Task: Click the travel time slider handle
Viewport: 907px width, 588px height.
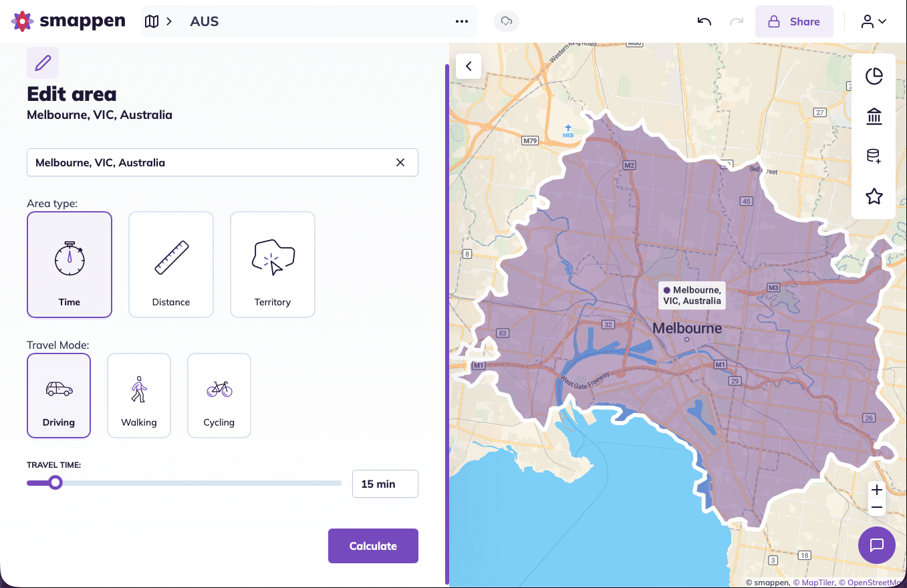Action: pos(55,482)
